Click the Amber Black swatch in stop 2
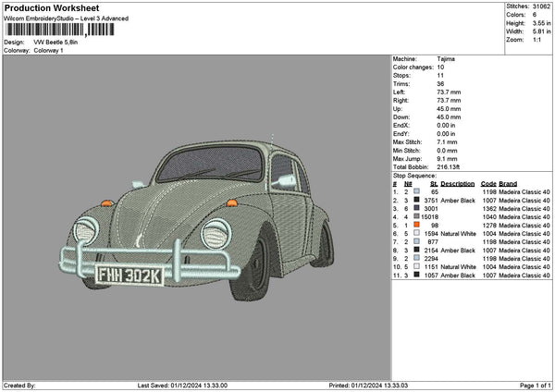555x392 pixels. pos(416,200)
